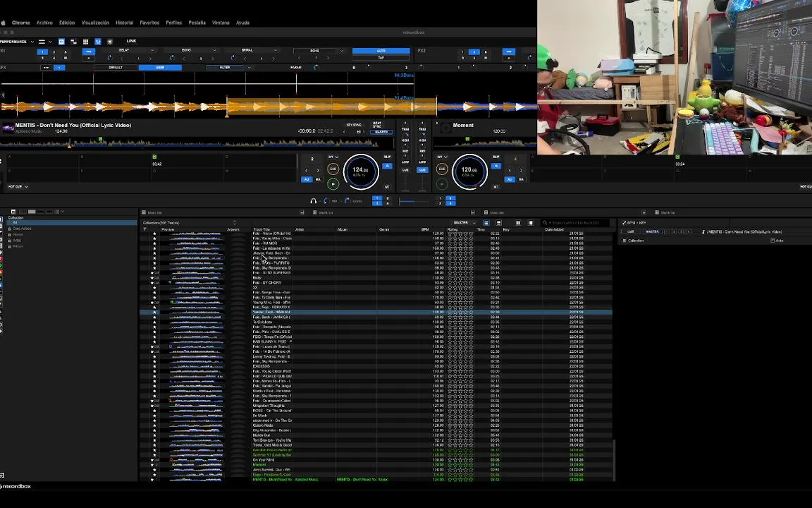Click the BPM column header
The image size is (812, 508).
tap(425, 229)
